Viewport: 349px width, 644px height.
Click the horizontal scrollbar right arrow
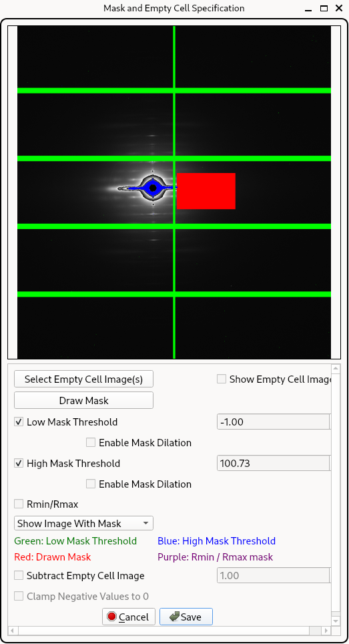pos(326,630)
